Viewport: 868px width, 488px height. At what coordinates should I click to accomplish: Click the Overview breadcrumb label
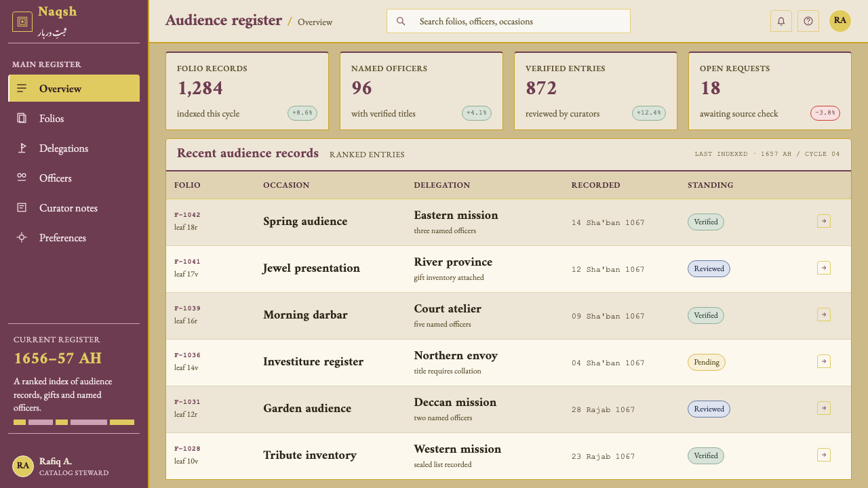click(315, 22)
